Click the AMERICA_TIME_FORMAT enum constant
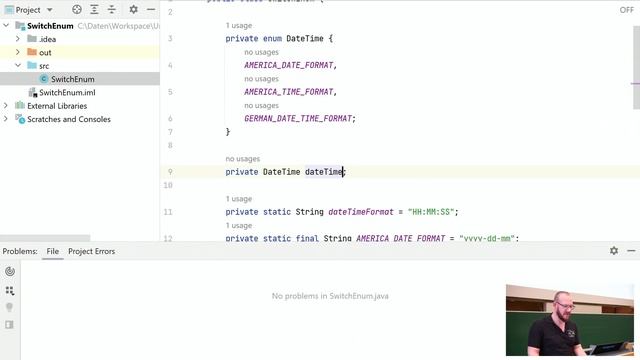This screenshot has height=360, width=640. (x=289, y=92)
